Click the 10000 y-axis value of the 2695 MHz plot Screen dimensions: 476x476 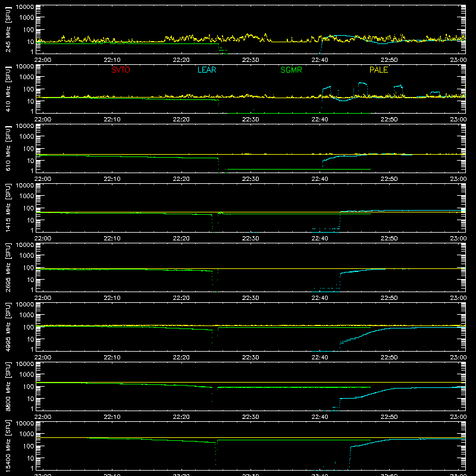coord(25,245)
